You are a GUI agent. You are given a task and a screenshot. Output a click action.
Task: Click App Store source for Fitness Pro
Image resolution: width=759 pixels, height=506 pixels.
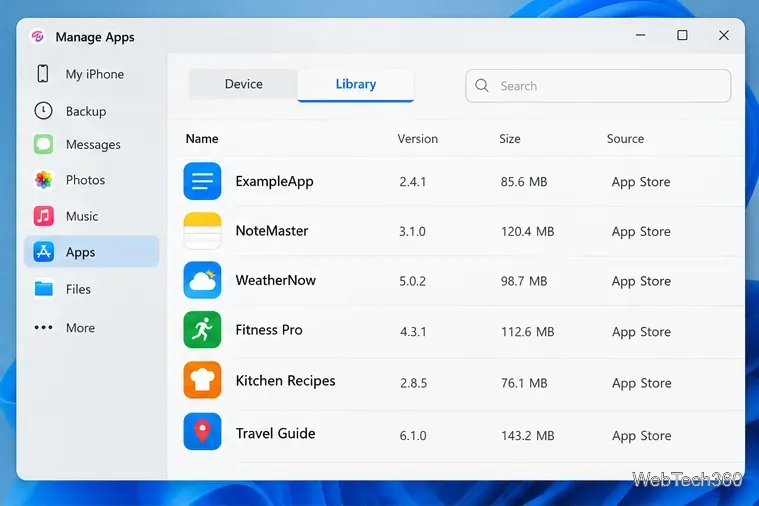[x=641, y=332]
